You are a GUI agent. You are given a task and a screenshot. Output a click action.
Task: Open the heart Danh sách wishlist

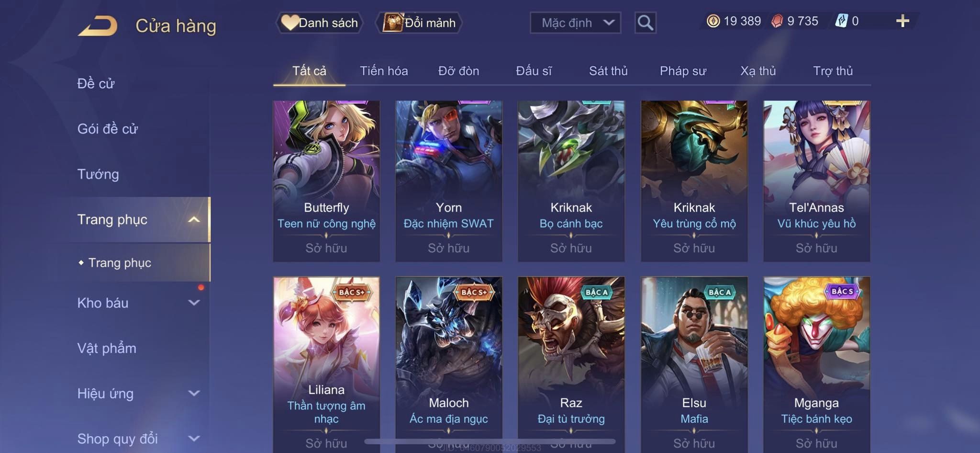(x=320, y=23)
